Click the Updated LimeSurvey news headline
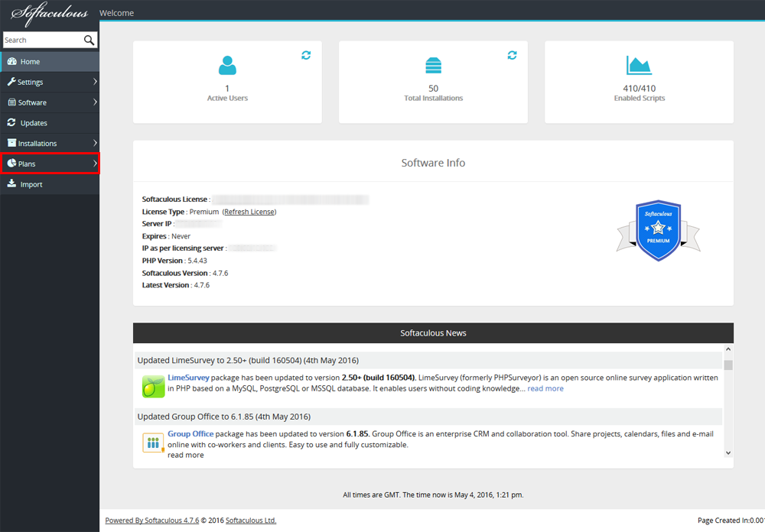Viewport: 765px width, 532px height. point(248,360)
